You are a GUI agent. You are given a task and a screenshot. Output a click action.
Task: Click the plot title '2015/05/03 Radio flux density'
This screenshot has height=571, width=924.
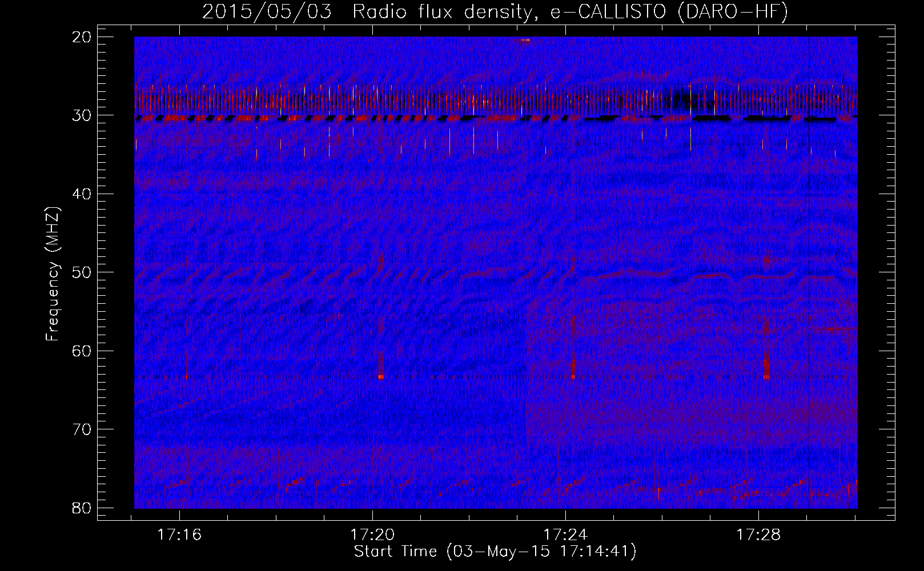[x=495, y=12]
